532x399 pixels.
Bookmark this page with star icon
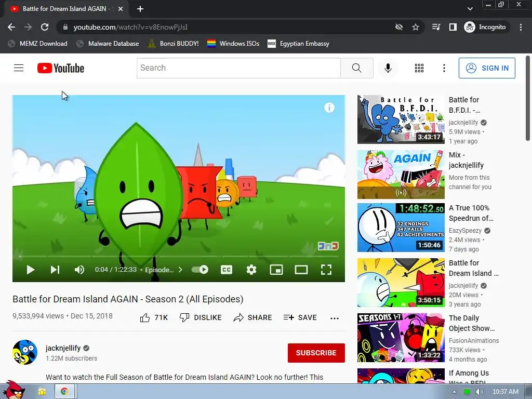click(416, 27)
